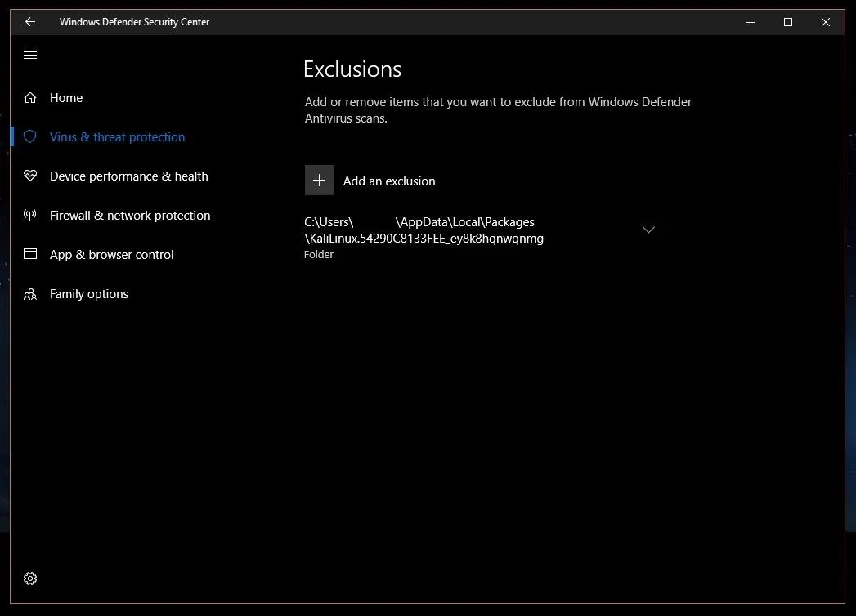Click the App & browser control window icon
Viewport: 856px width, 616px height.
click(x=30, y=254)
